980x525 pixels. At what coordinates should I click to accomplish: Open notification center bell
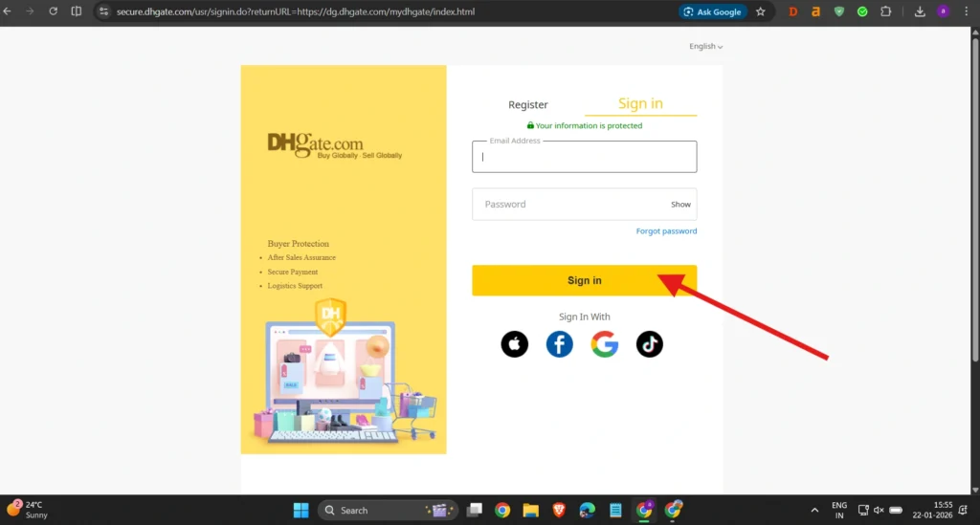963,510
